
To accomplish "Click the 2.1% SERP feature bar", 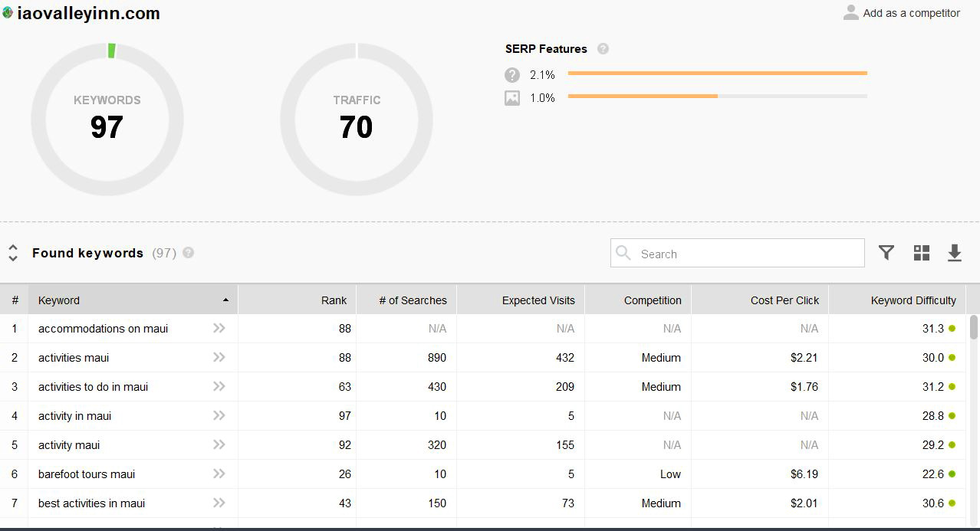I will [717, 74].
